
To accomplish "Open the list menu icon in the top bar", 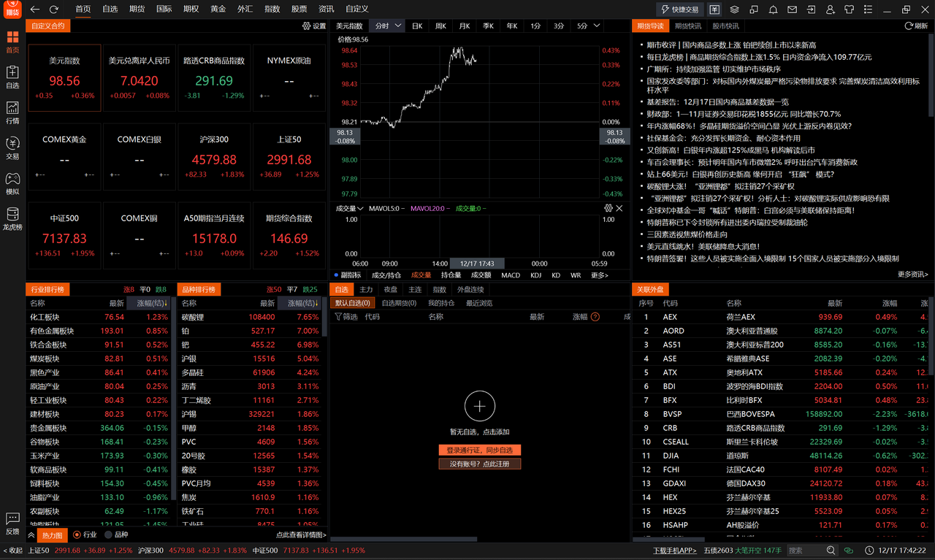I will tap(869, 9).
